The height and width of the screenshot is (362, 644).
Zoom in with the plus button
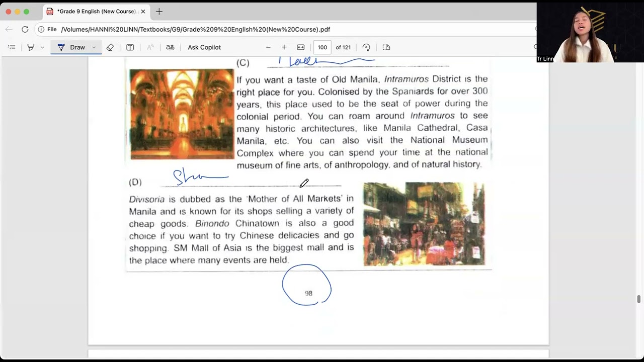pos(284,47)
